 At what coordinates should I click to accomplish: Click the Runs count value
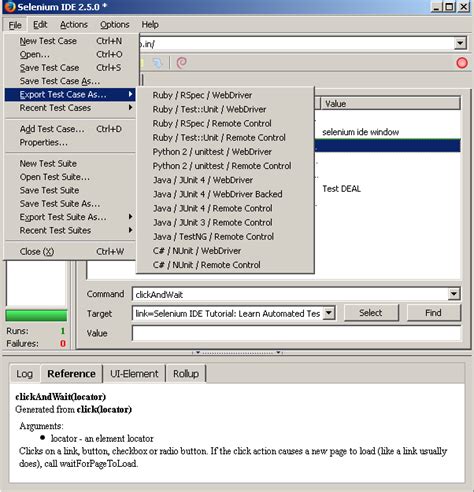click(x=62, y=331)
